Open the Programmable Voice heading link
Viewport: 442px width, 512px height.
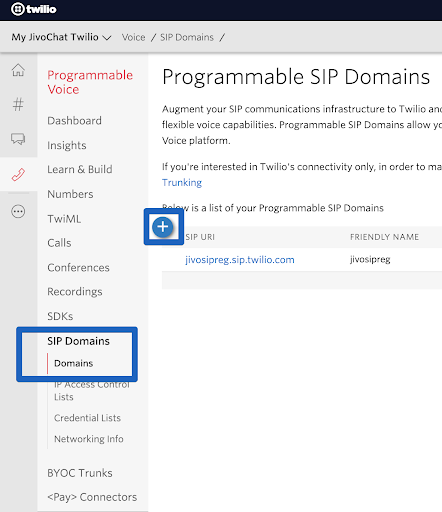click(x=90, y=82)
